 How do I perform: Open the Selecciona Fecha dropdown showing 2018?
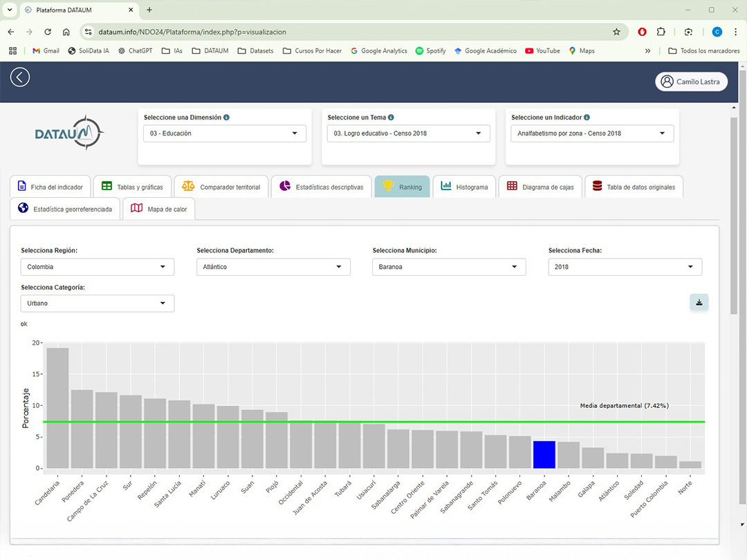[x=625, y=267]
